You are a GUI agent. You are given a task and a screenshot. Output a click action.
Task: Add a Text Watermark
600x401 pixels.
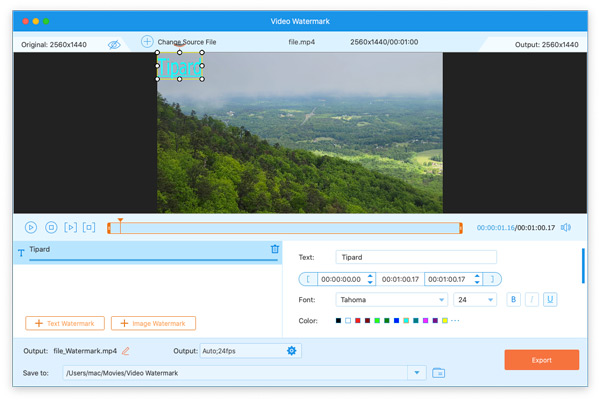tap(66, 323)
